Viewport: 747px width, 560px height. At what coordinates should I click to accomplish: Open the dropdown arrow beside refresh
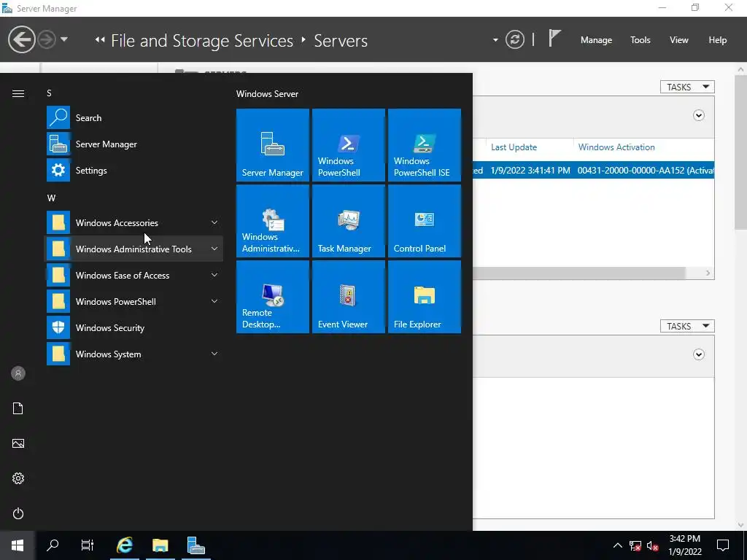point(495,40)
